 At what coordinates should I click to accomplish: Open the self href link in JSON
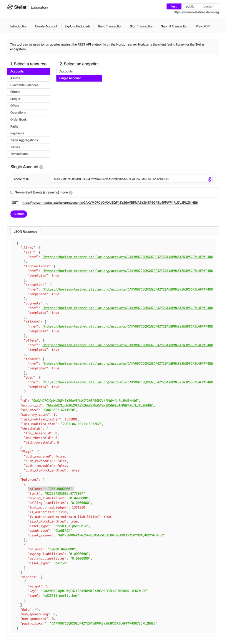pyautogui.click(x=127, y=257)
